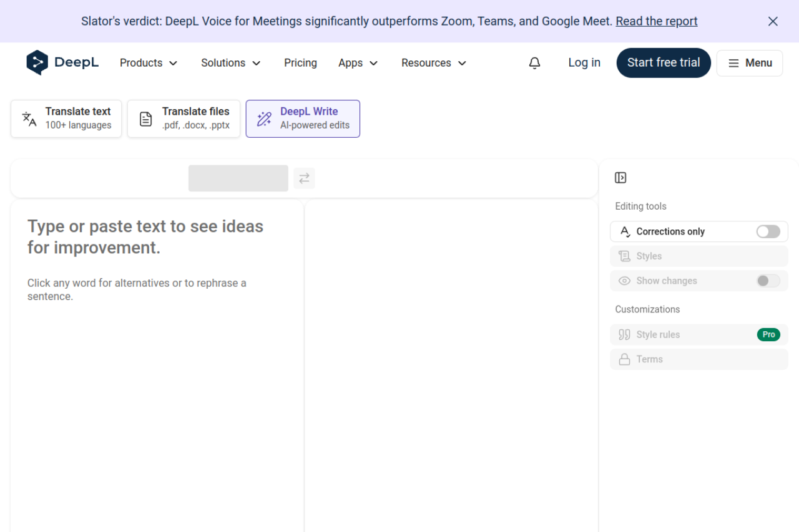The image size is (799, 532).
Task: Open the Pricing page
Action: 300,63
